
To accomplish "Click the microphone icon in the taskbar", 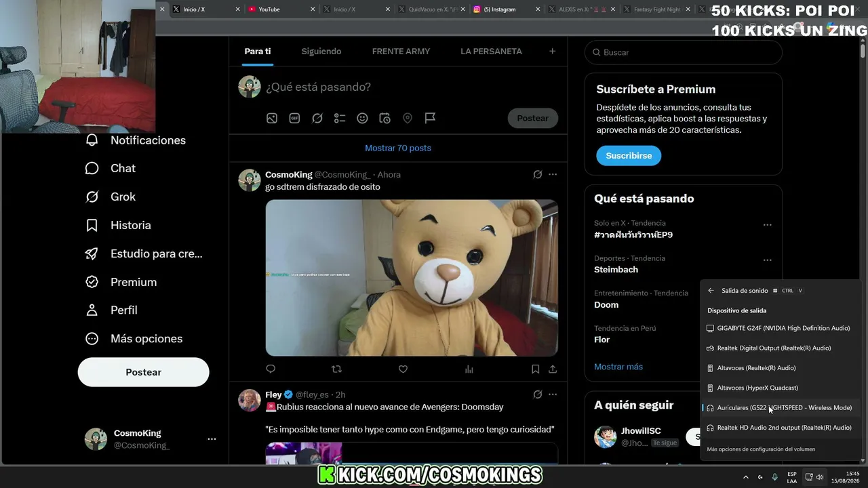I will click(x=774, y=477).
